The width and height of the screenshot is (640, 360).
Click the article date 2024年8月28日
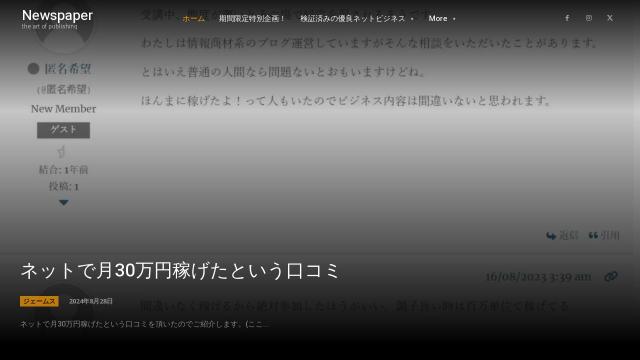pos(91,301)
